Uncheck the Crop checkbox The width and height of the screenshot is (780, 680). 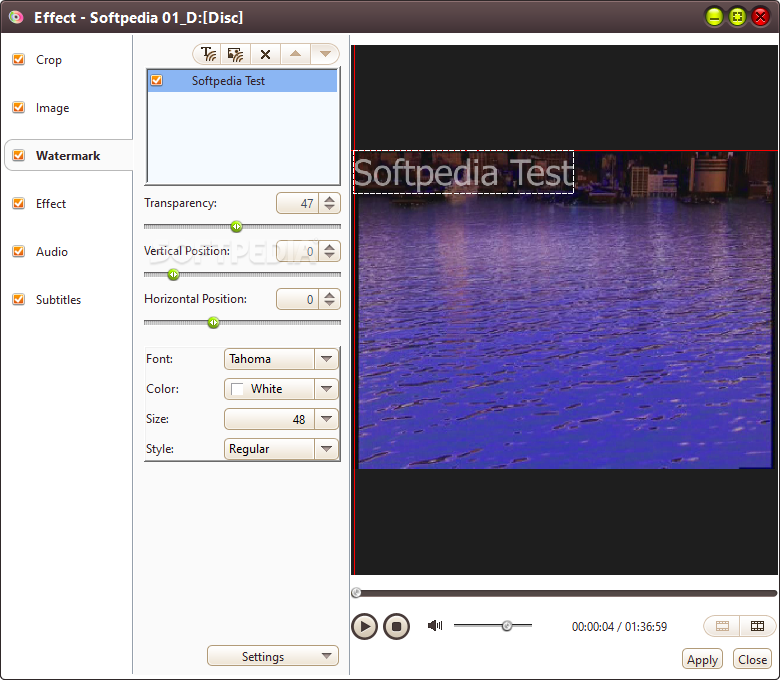18,59
